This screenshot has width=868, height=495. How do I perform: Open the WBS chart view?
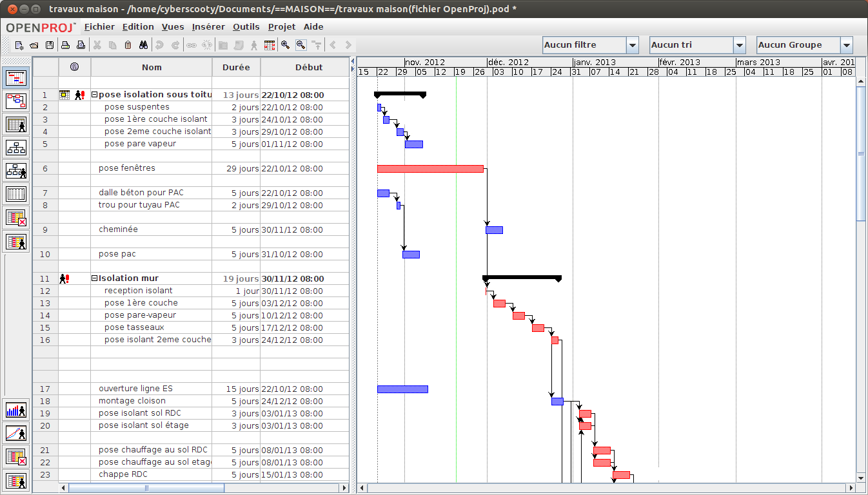coord(16,148)
